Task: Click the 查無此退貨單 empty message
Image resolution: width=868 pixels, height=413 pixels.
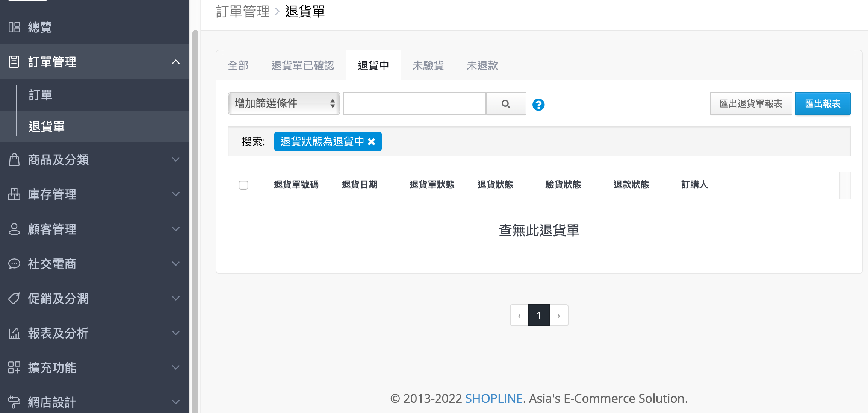Action: [539, 230]
